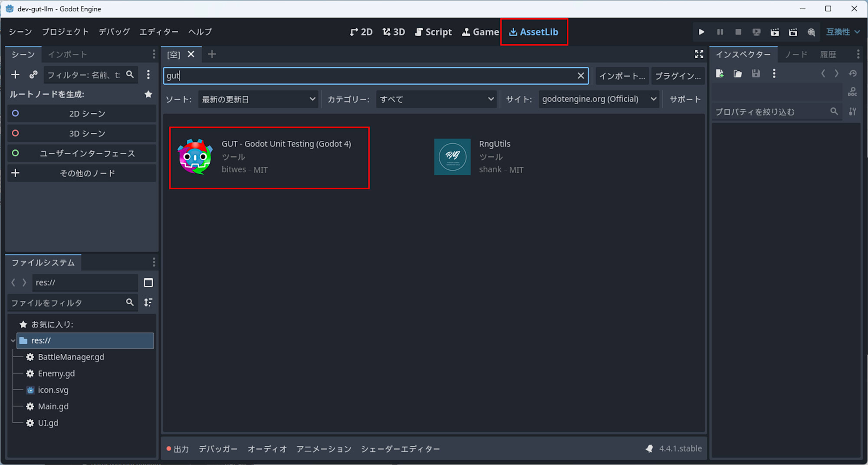This screenshot has height=465, width=868.
Task: Go forward in FileSystem history
Action: pyautogui.click(x=24, y=283)
